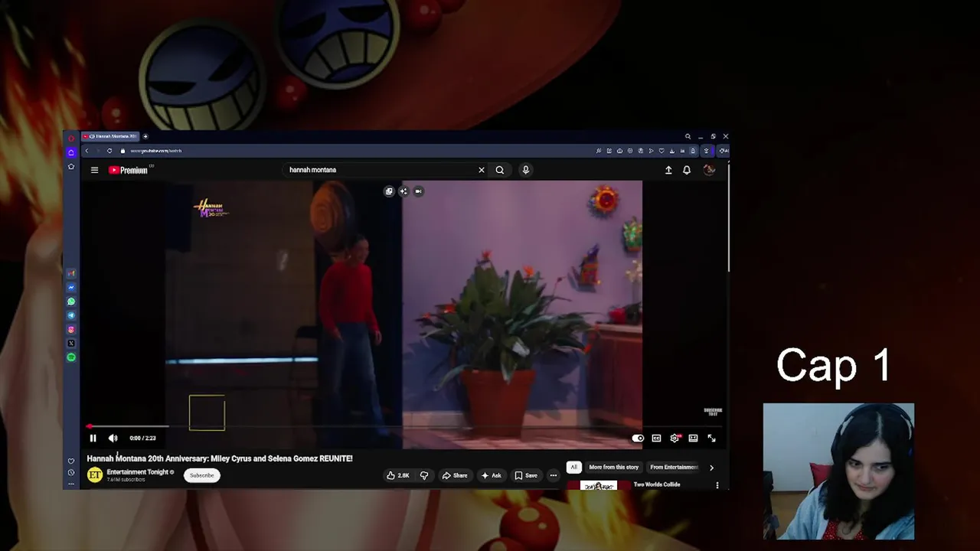
Task: Open WhatsApp in browser sidebar
Action: [71, 302]
